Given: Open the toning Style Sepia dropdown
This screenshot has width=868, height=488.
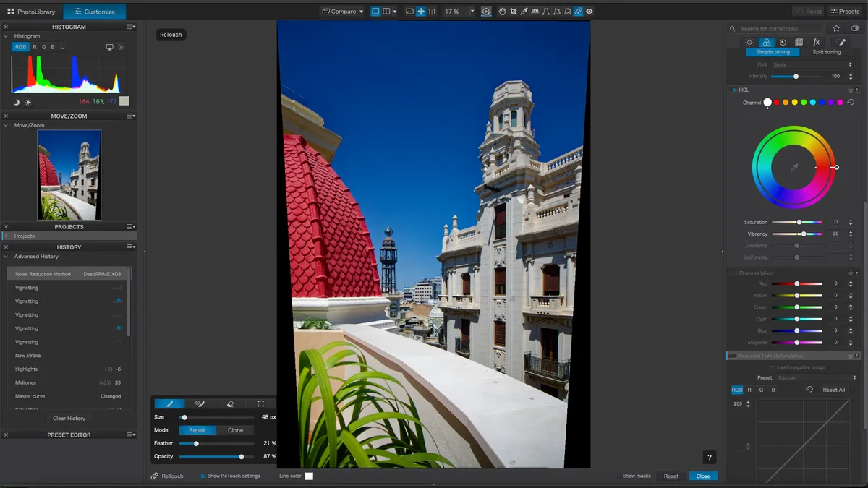Looking at the screenshot, I should pos(812,64).
